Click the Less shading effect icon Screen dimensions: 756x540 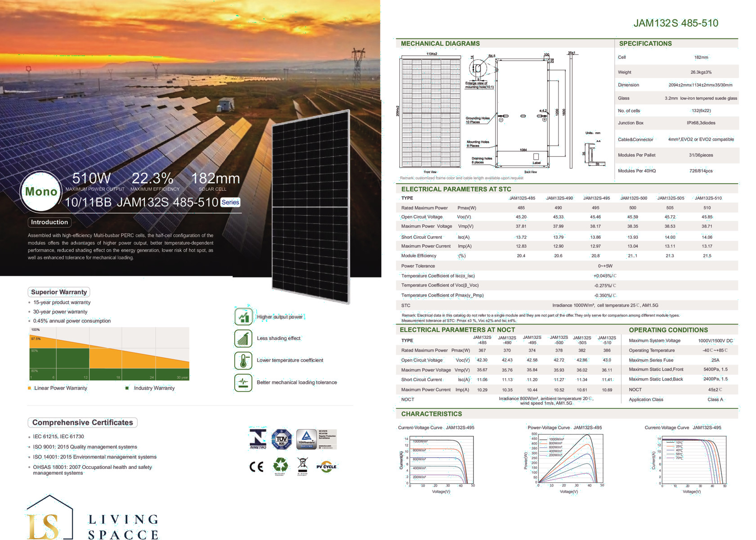point(243,338)
